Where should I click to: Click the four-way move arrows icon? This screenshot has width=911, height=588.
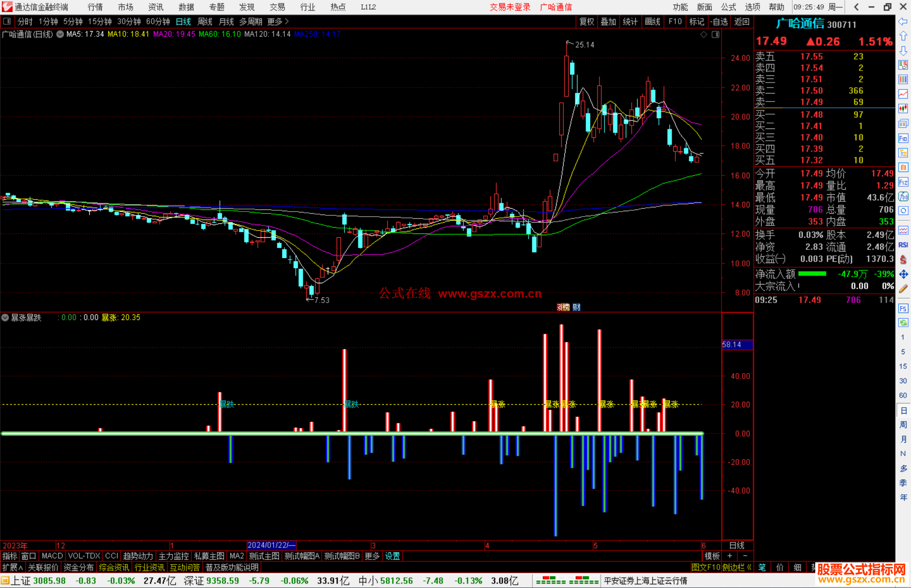coord(903,274)
